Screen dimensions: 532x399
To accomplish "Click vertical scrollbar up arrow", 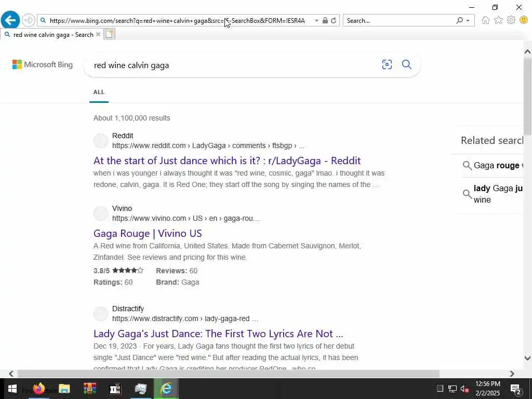I will pyautogui.click(x=527, y=51).
